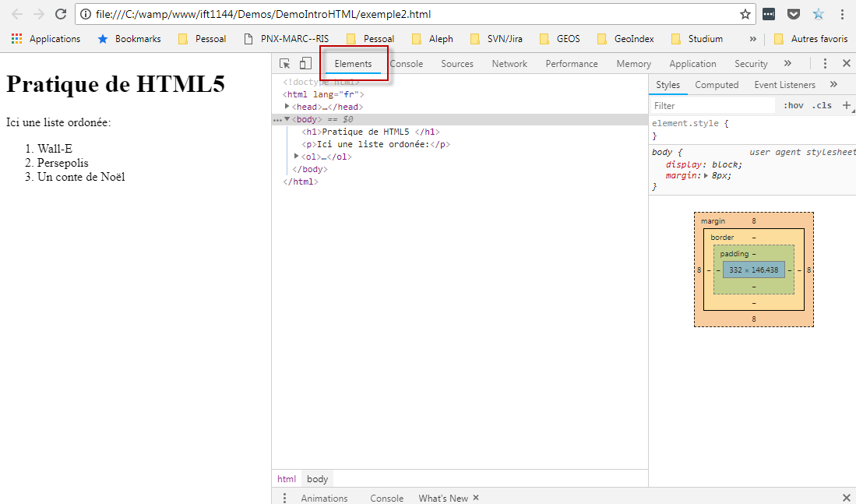This screenshot has height=504, width=856.
Task: Close the bottom drawer panel
Action: (x=847, y=498)
